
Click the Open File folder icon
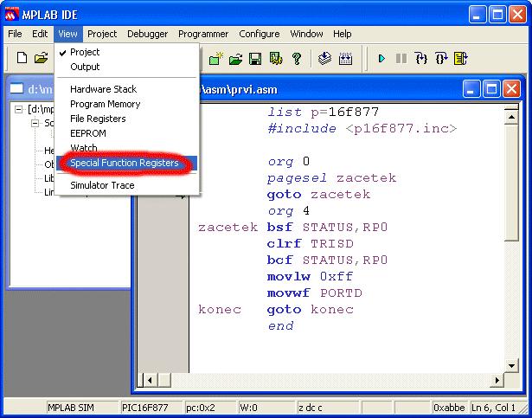pos(41,58)
